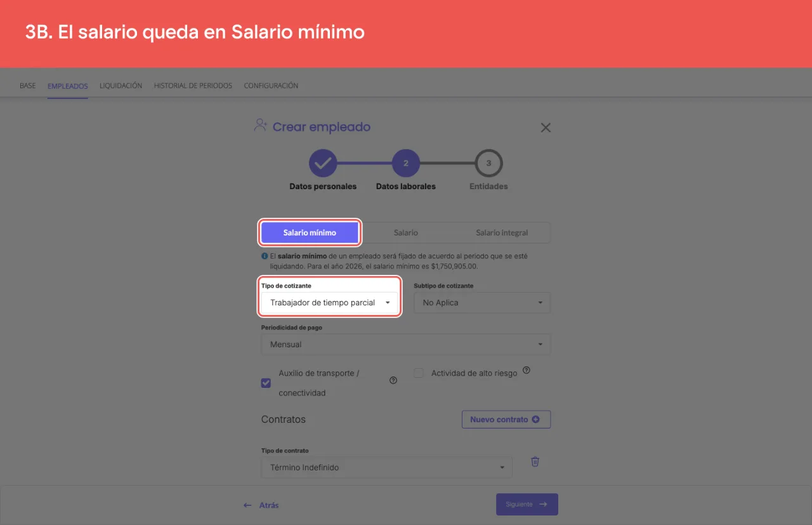Image resolution: width=812 pixels, height=525 pixels.
Task: Open HISTORIAL DE PERIODOS tab
Action: coord(193,86)
